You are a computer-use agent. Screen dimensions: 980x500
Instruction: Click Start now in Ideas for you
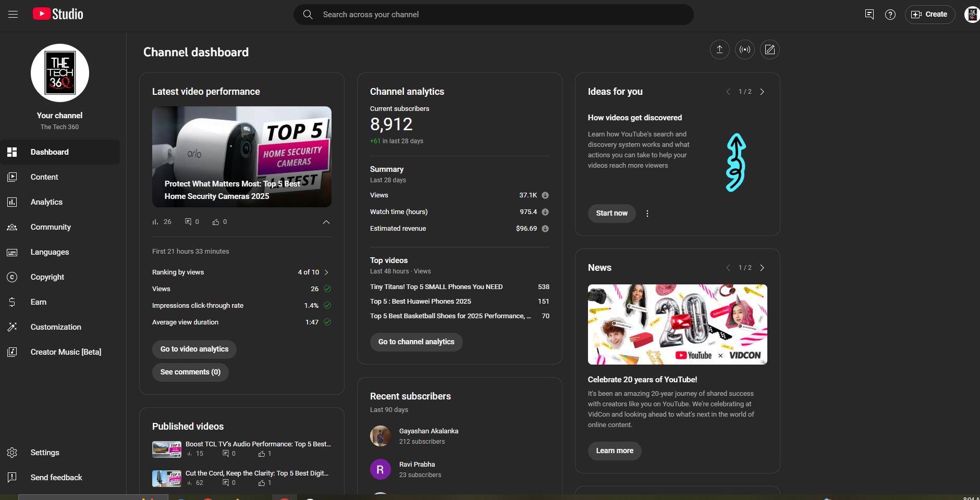[612, 213]
